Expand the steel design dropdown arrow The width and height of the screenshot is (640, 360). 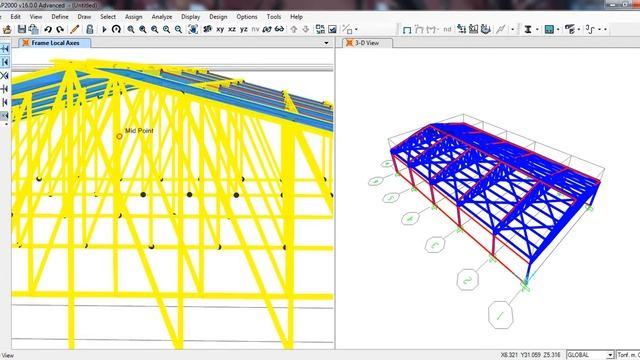click(x=537, y=29)
